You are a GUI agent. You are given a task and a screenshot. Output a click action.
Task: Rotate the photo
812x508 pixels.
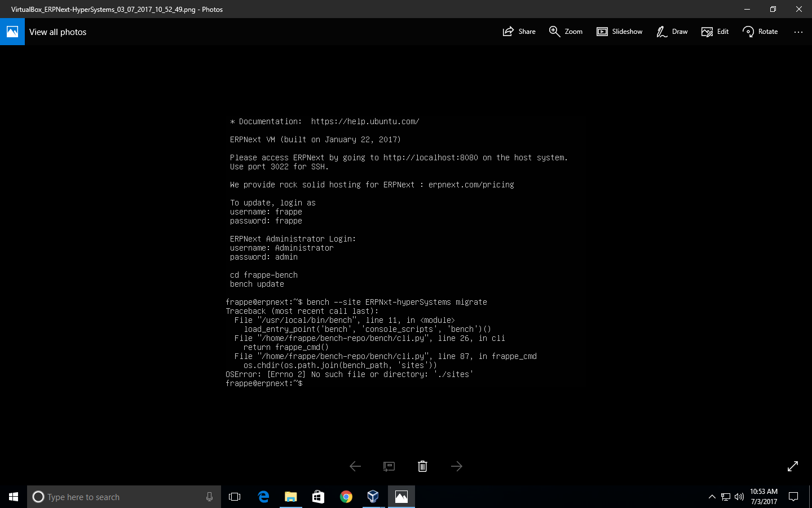[760, 32]
